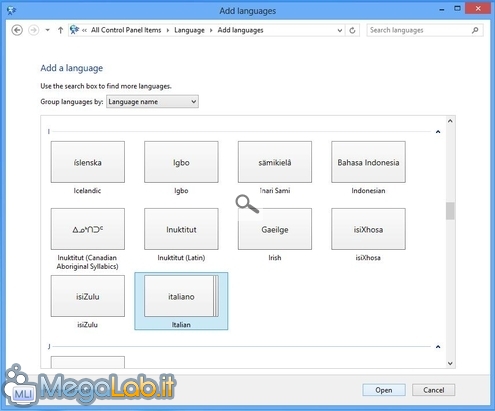The image size is (495, 411).
Task: Collapse the I language group
Action: point(438,132)
